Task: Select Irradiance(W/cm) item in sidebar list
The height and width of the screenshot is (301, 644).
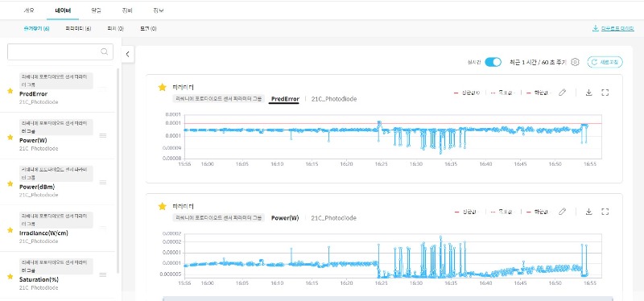Action: point(57,229)
